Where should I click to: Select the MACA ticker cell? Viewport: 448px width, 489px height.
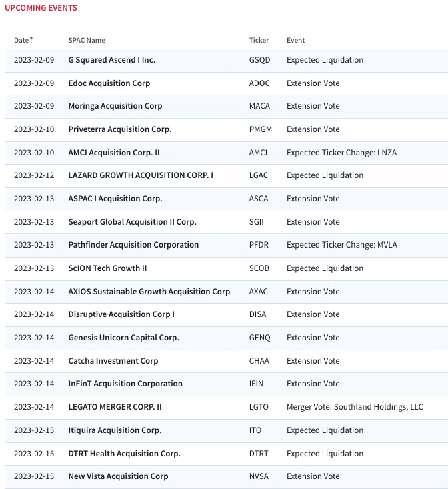pyautogui.click(x=259, y=106)
